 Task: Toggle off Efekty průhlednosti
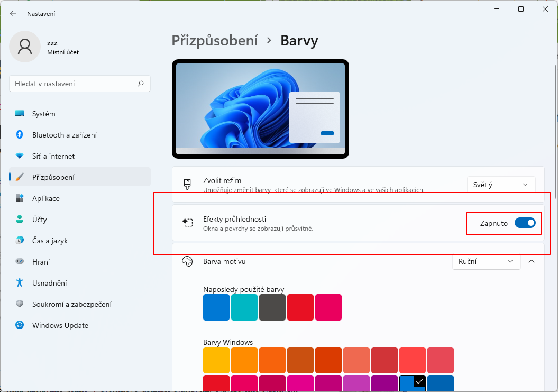pos(527,223)
